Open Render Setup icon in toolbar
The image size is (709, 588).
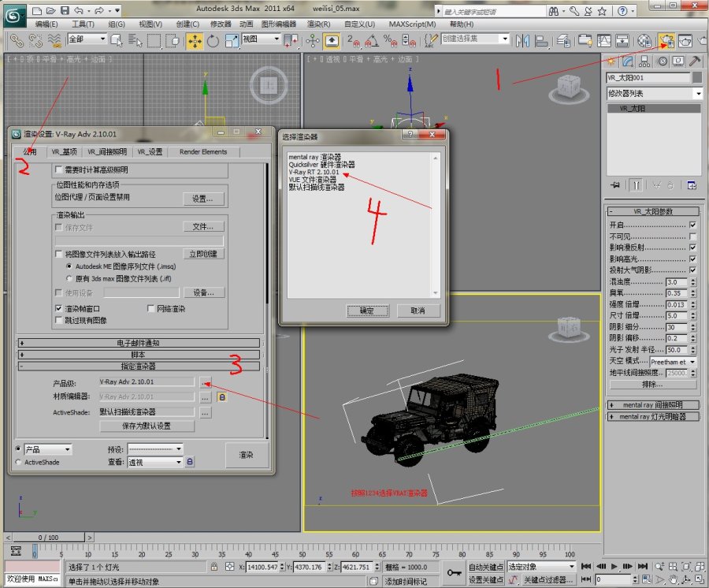point(666,41)
